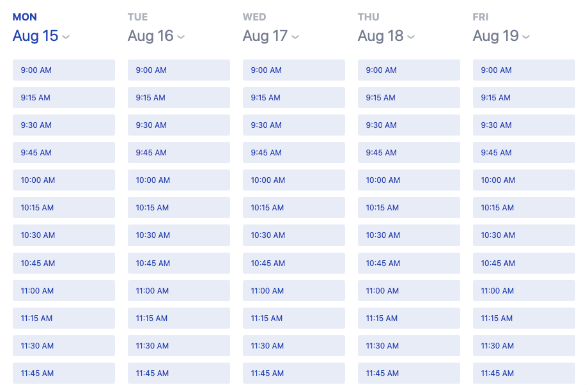This screenshot has width=588, height=392.
Task: Expand the Aug 18 date selector
Action: 411,36
